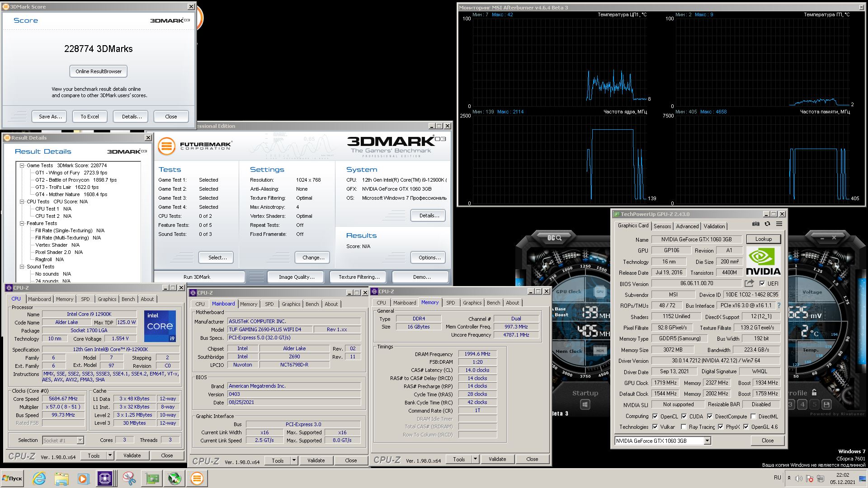
Task: Select Afterburner profile slot 4
Action: [x=802, y=404]
